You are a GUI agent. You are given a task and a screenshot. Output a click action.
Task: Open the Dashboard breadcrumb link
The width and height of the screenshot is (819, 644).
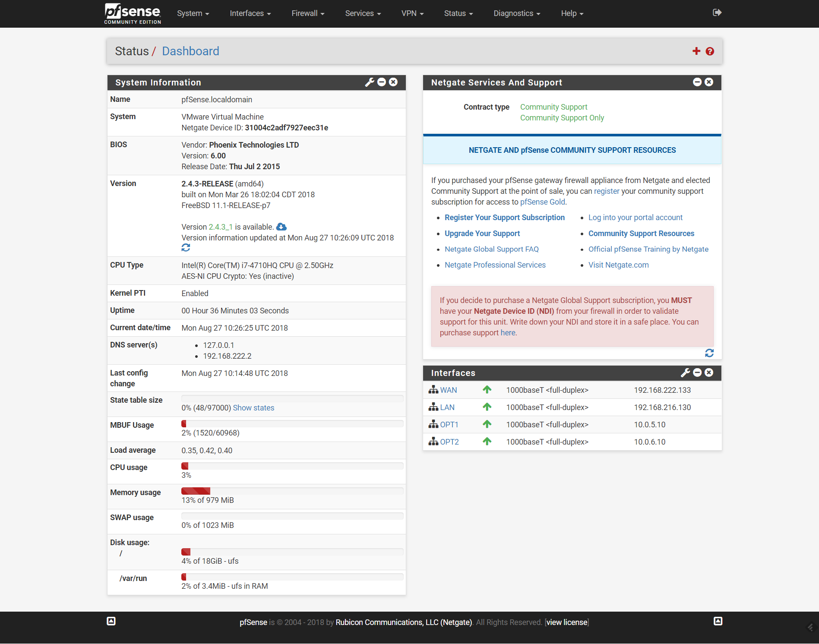click(190, 51)
